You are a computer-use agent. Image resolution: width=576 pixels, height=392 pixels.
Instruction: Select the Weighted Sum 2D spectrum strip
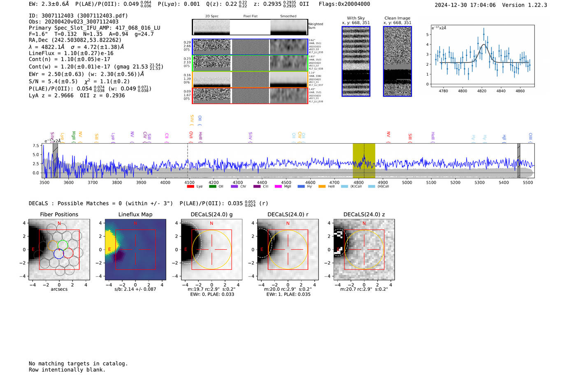[x=250, y=27]
